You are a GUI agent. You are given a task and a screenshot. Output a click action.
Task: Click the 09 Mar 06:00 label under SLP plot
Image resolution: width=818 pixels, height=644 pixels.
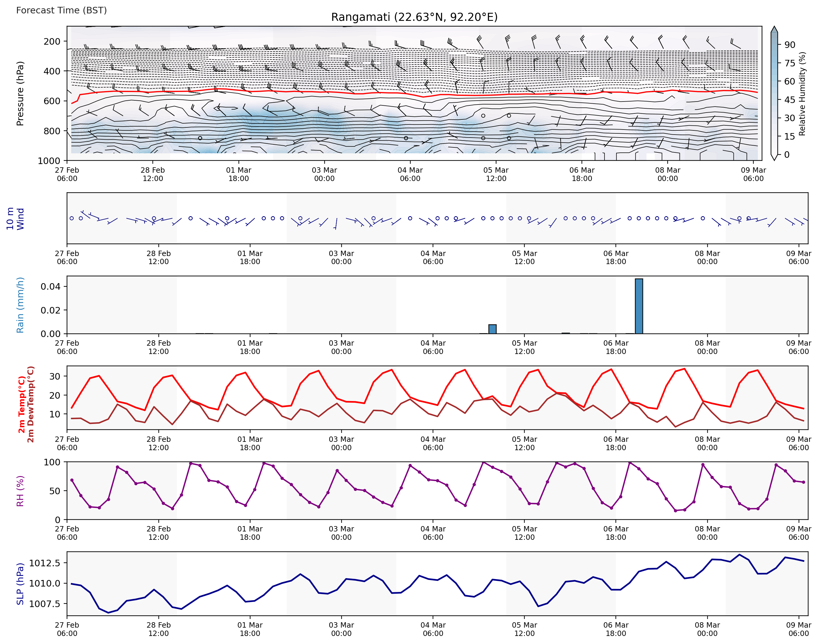[798, 629]
